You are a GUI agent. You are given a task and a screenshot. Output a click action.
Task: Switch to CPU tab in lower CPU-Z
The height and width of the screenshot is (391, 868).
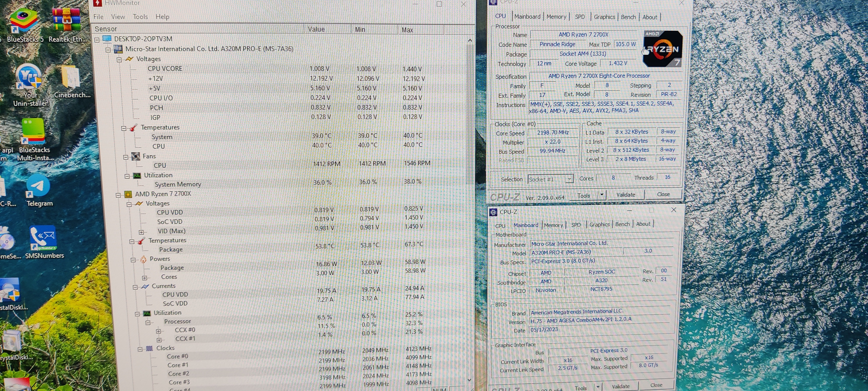(500, 226)
